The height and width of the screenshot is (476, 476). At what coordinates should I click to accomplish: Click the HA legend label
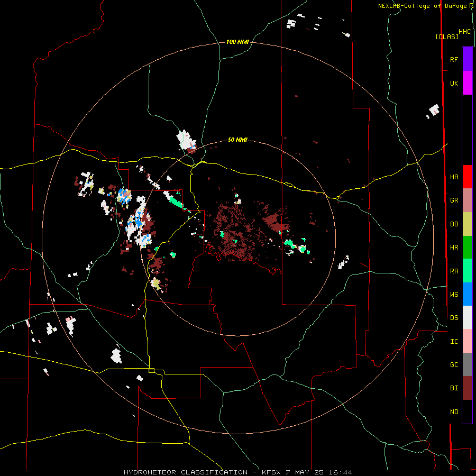pos(454,177)
